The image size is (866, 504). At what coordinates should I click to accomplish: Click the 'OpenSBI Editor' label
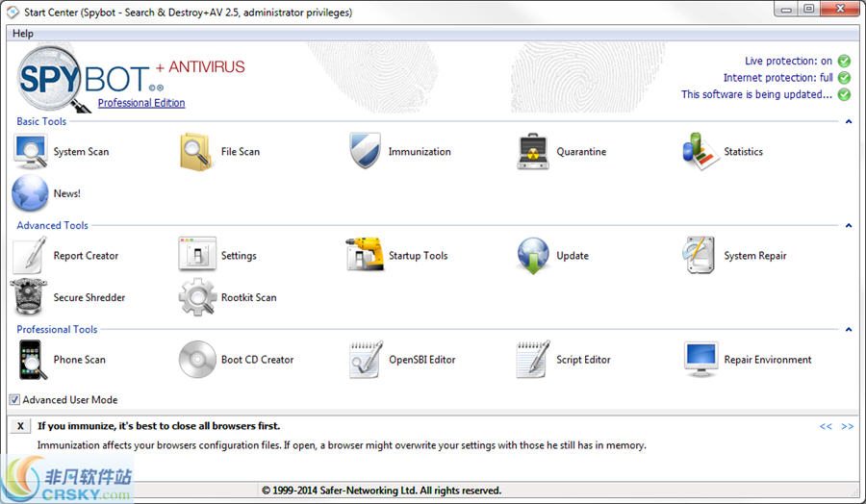coord(422,360)
